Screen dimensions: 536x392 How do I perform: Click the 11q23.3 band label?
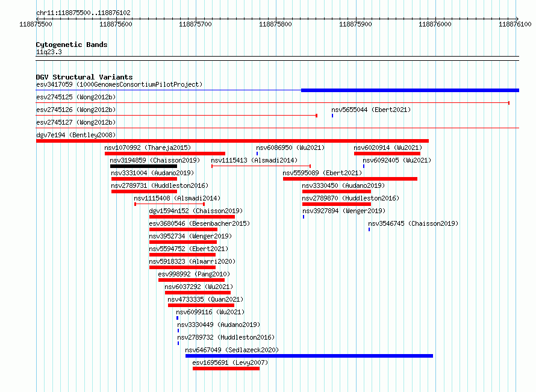pyautogui.click(x=49, y=52)
